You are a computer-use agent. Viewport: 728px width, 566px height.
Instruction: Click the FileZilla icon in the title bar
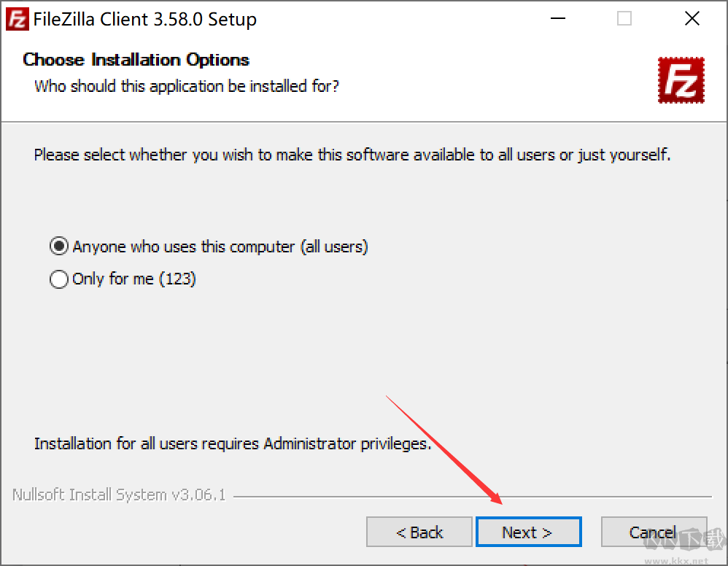click(x=16, y=19)
